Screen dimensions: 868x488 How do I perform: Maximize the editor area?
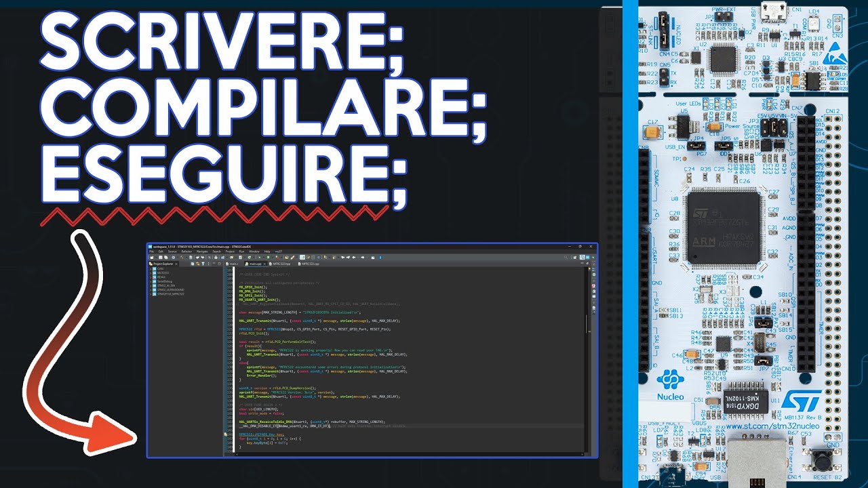(587, 263)
